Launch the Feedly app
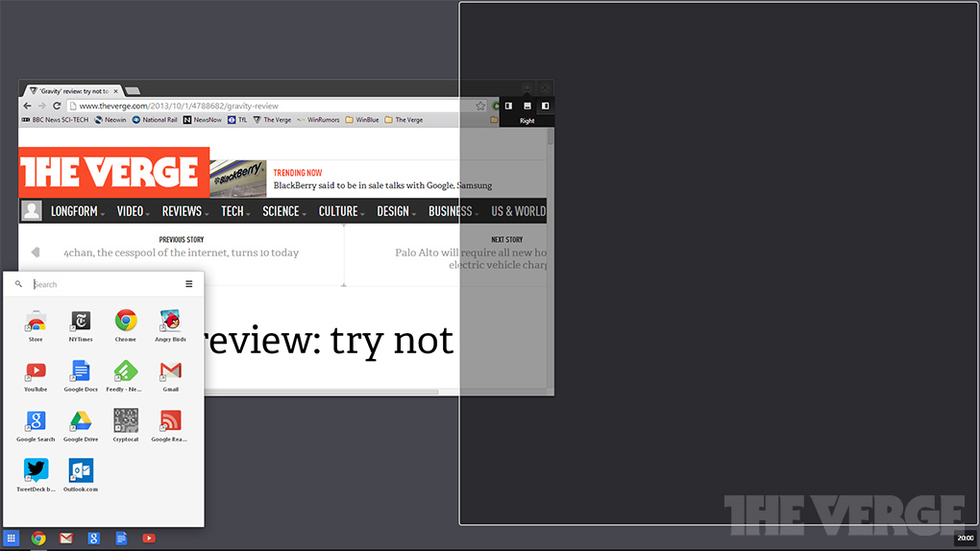This screenshot has width=980, height=551. (x=124, y=375)
